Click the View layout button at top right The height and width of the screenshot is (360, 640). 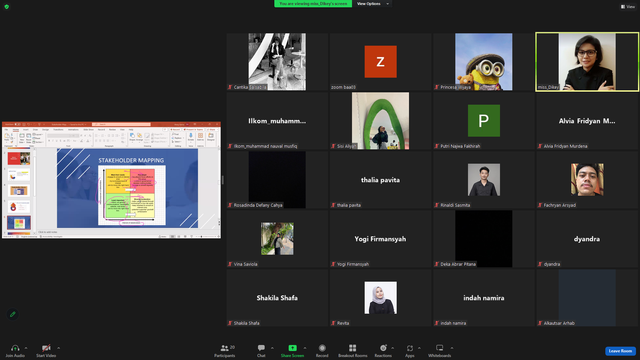[628, 7]
